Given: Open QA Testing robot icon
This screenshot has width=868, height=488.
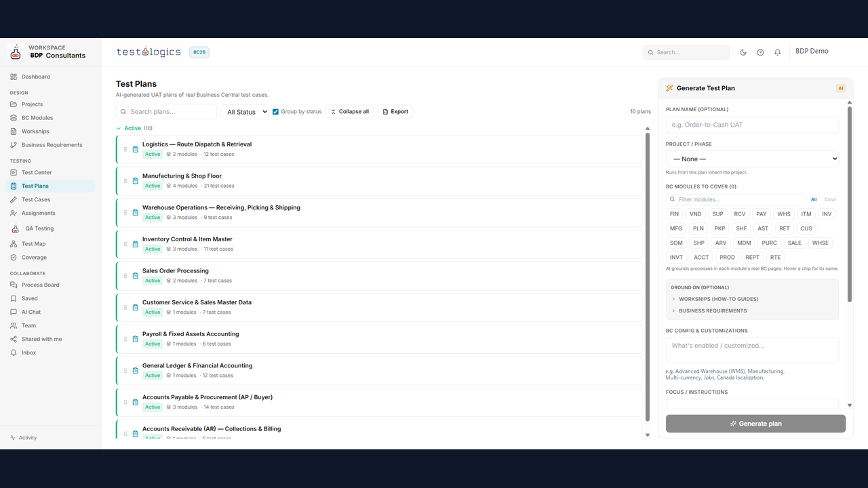Looking at the screenshot, I should click(x=16, y=228).
